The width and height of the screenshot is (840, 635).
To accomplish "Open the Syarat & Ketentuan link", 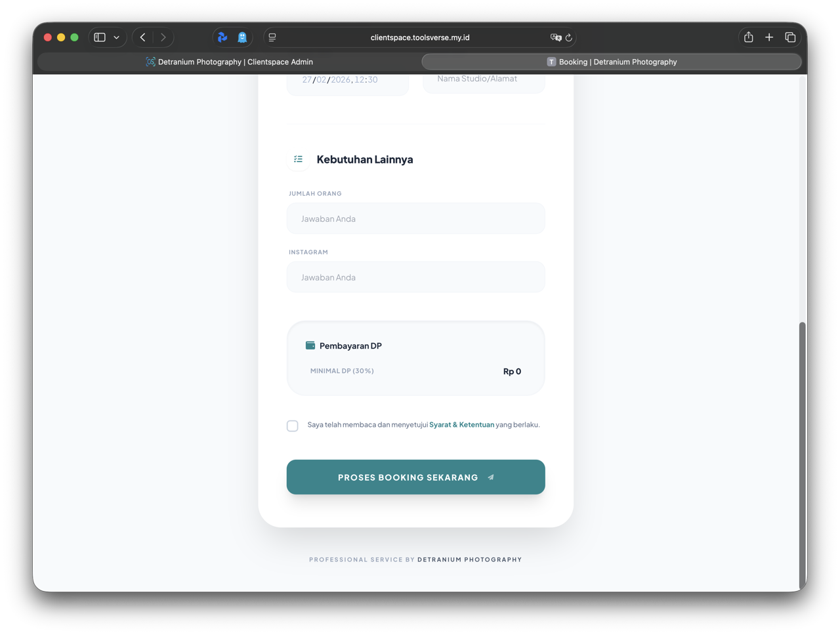I will tap(461, 425).
